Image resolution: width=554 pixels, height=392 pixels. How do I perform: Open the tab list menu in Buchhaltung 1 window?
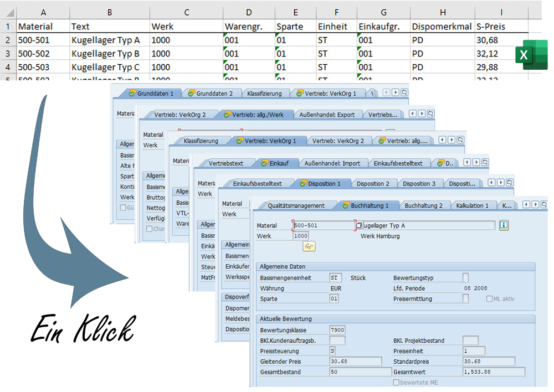pyautogui.click(x=544, y=204)
